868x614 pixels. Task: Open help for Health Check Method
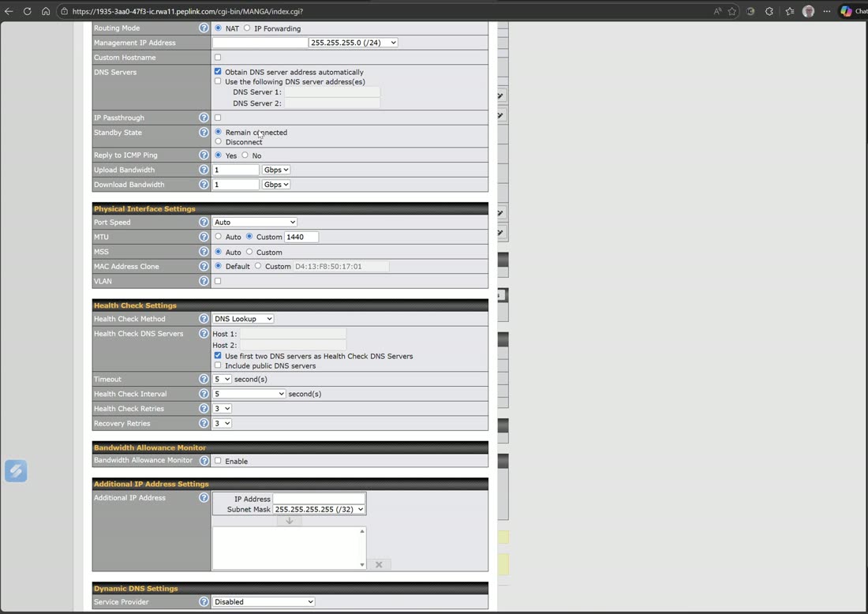coord(204,318)
